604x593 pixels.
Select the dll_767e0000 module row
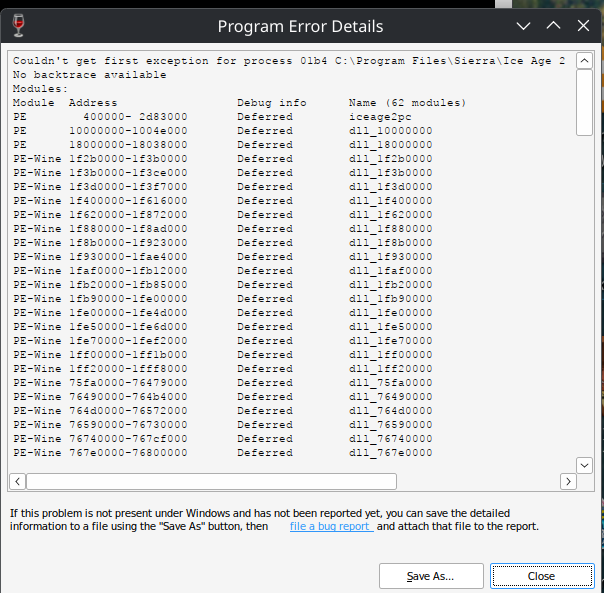389,453
